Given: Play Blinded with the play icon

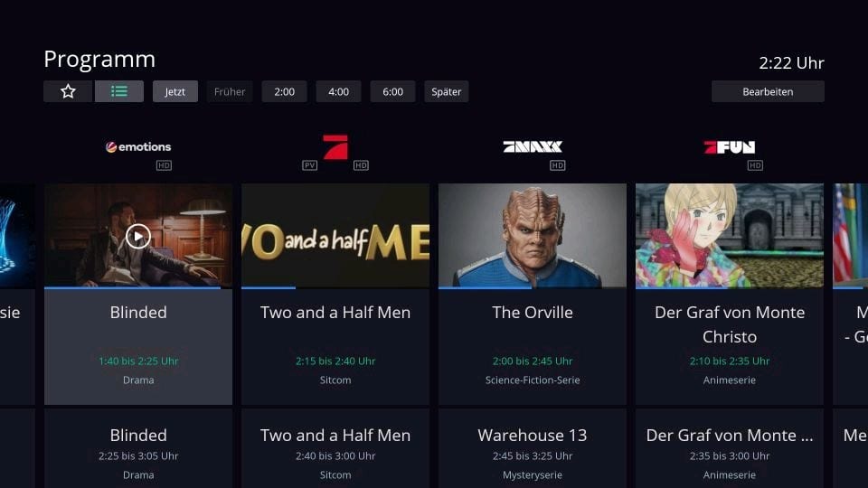Looking at the screenshot, I should (137, 237).
